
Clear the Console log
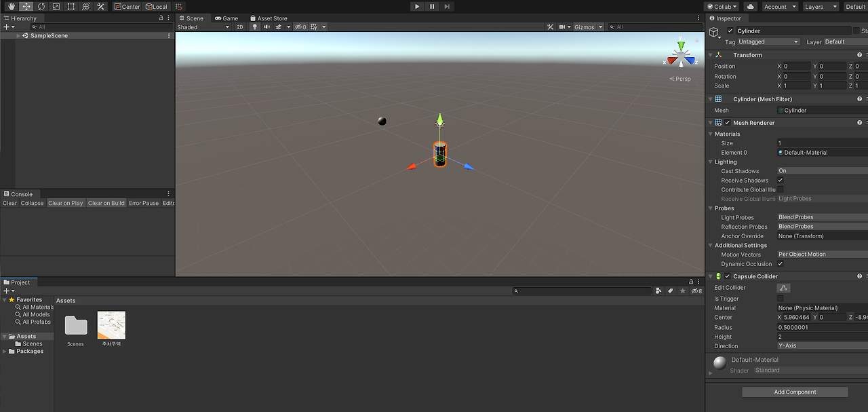pyautogui.click(x=9, y=203)
